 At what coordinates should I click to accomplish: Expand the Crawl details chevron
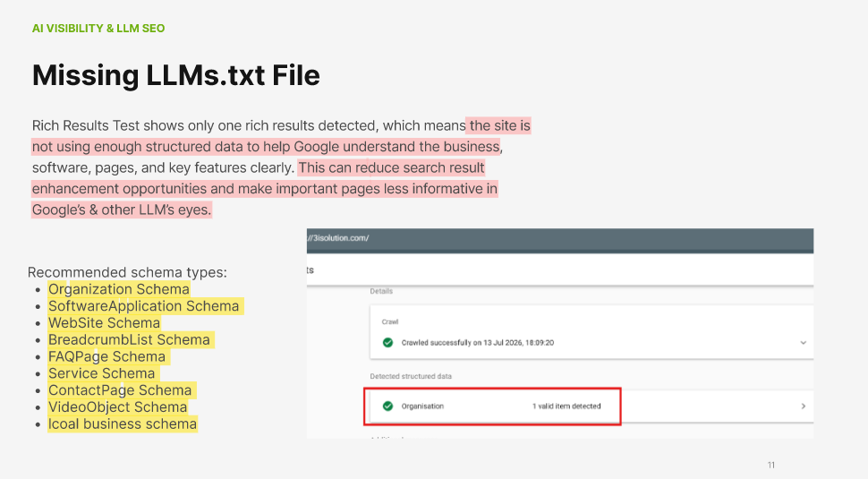[804, 343]
